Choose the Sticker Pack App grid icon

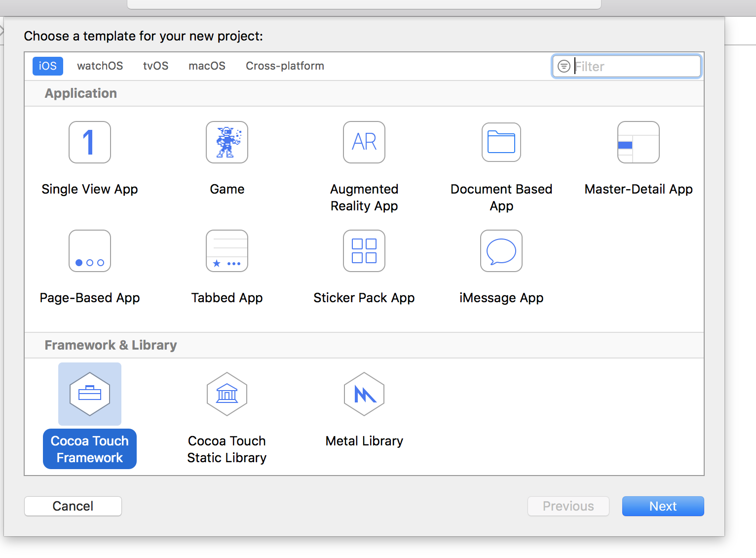click(x=364, y=251)
